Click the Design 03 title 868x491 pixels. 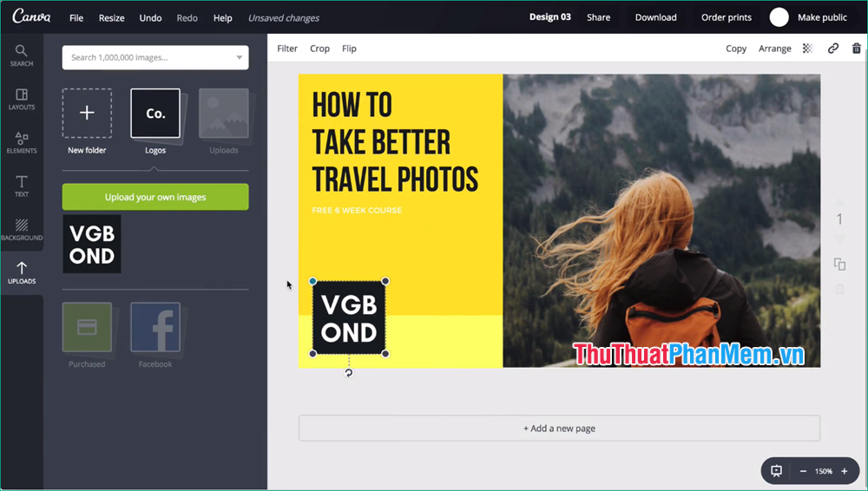tap(549, 17)
